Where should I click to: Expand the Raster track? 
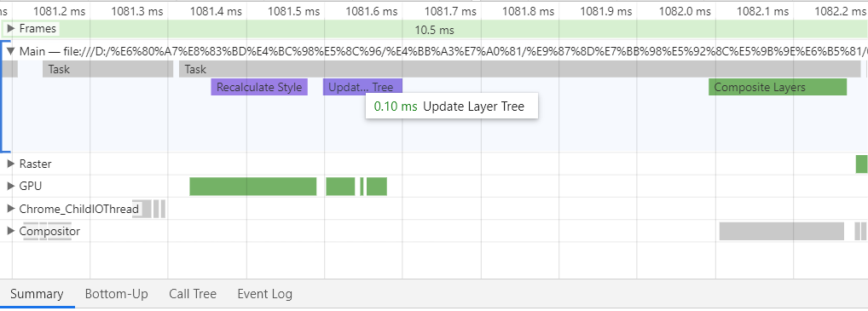click(x=10, y=164)
